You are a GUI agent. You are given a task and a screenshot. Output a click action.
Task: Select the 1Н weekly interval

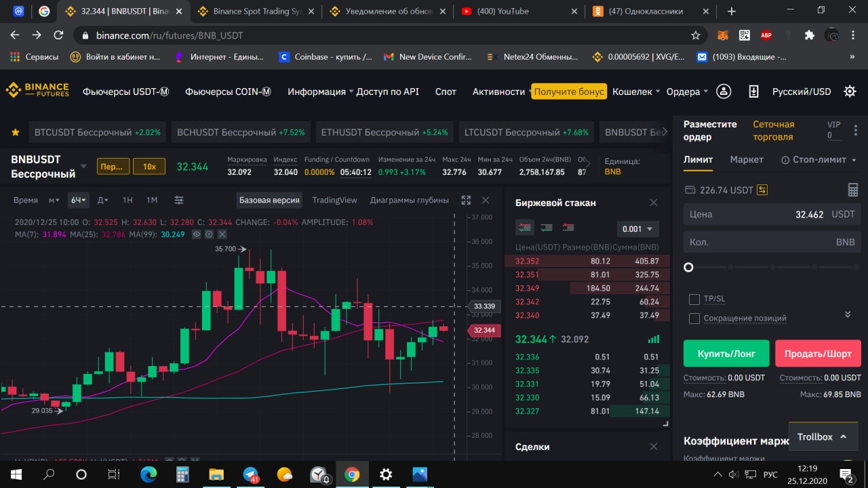tap(127, 200)
